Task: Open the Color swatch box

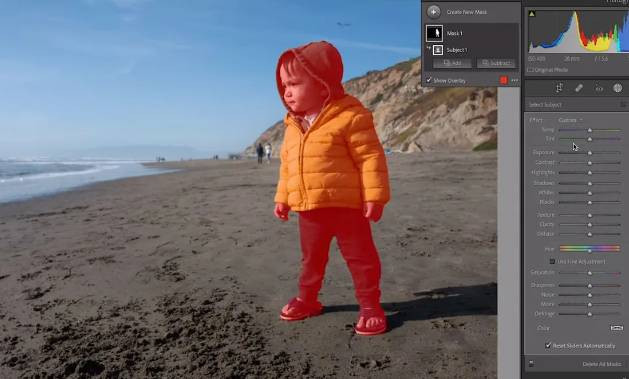Action: tap(617, 328)
